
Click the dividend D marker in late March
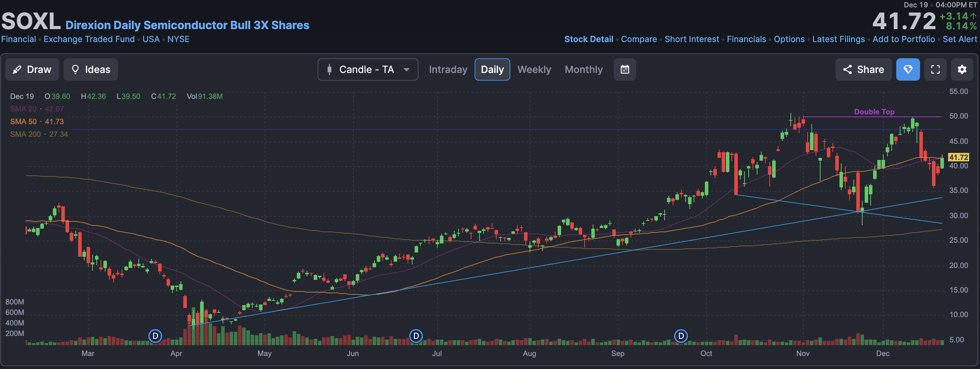click(155, 336)
